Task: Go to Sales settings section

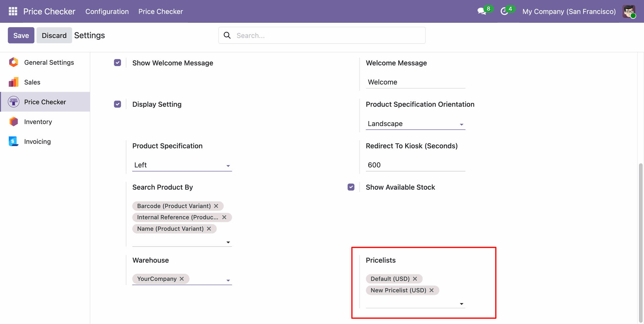Action: [32, 82]
